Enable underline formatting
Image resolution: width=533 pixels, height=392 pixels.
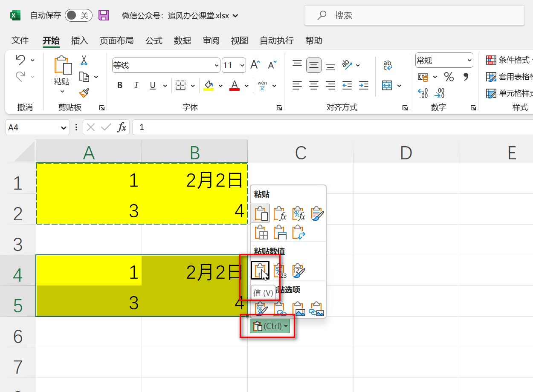point(152,85)
